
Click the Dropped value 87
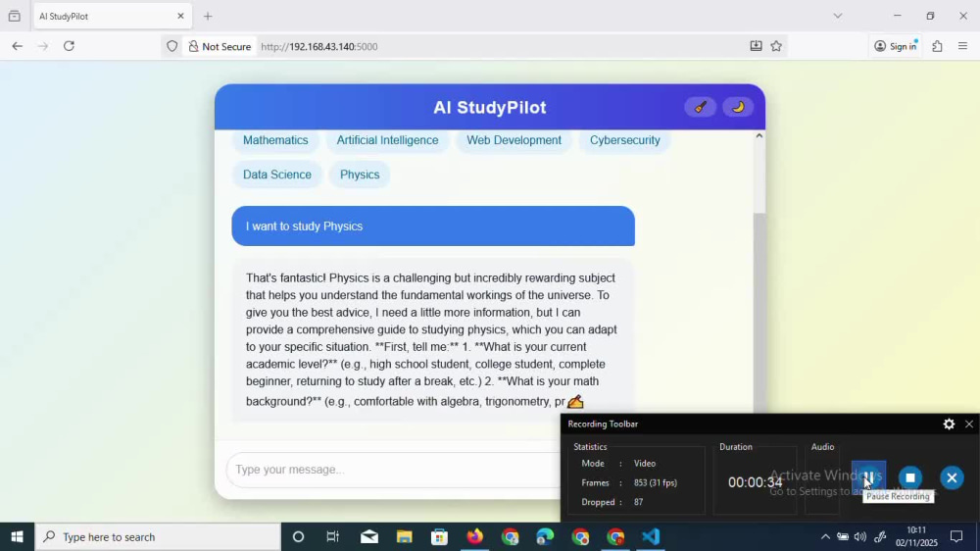[638, 502]
